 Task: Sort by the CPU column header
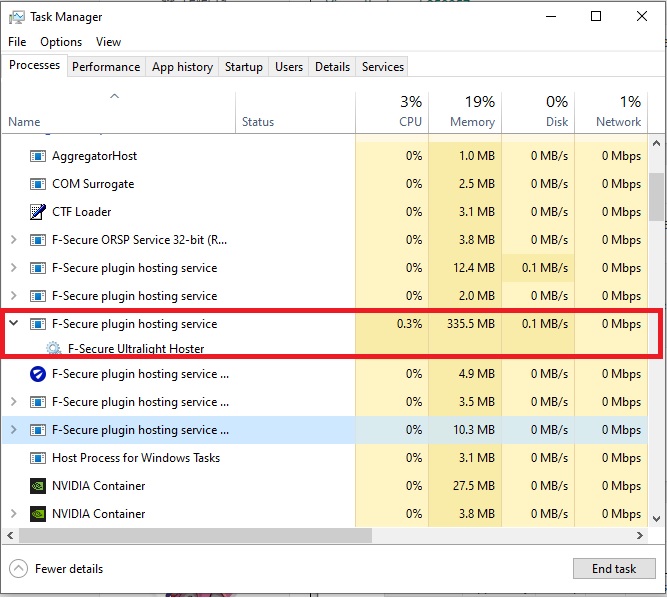392,112
